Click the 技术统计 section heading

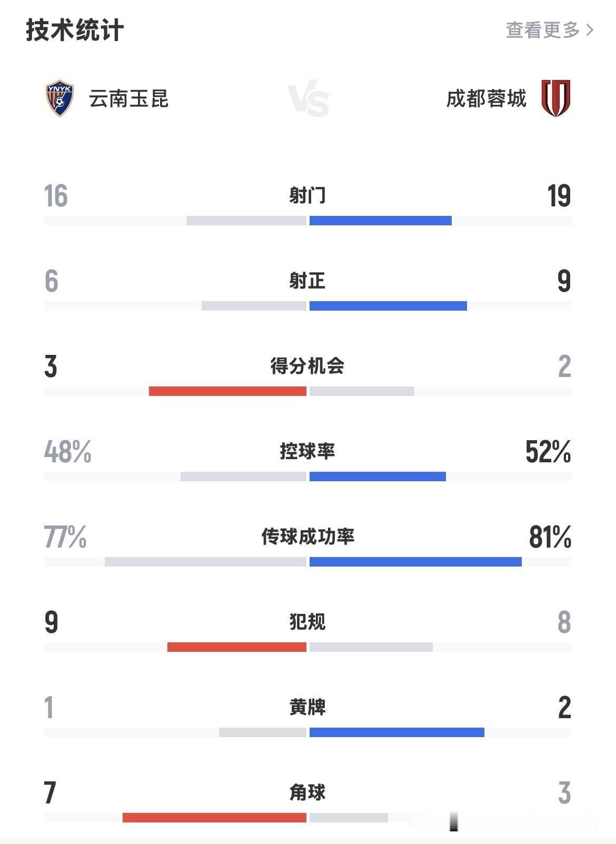pyautogui.click(x=75, y=30)
